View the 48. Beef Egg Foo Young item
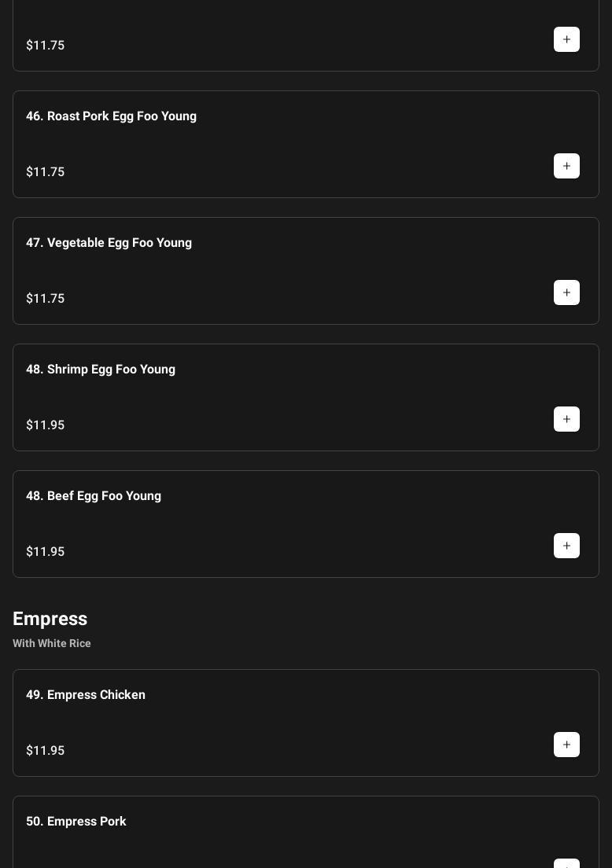The image size is (612, 868). [94, 495]
